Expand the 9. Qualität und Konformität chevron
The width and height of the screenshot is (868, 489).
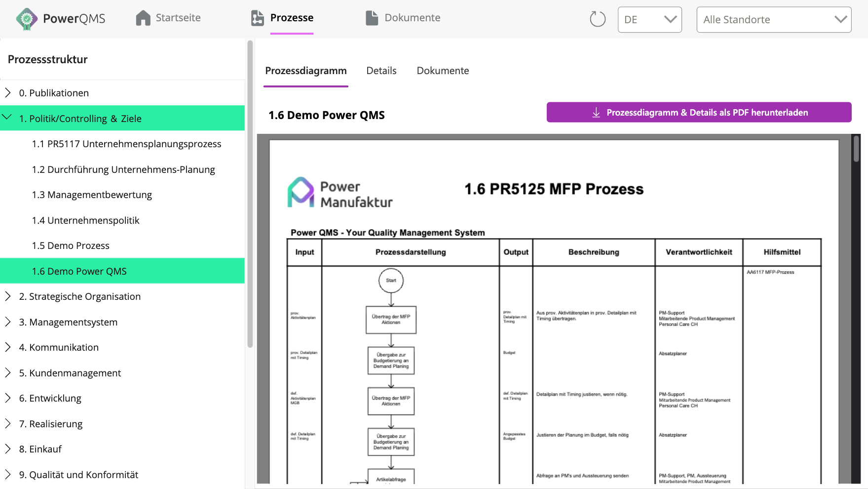[8, 474]
